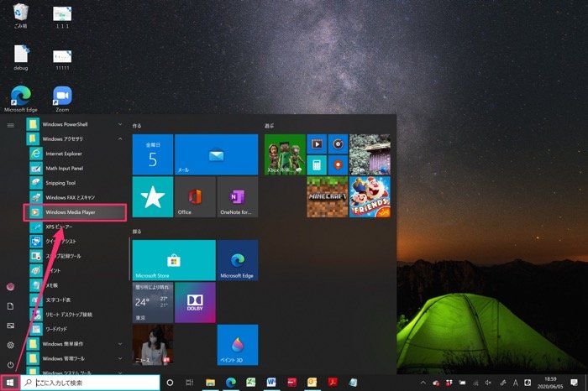The image size is (588, 391).
Task: Open the Calendar tile showing 5
Action: click(153, 154)
